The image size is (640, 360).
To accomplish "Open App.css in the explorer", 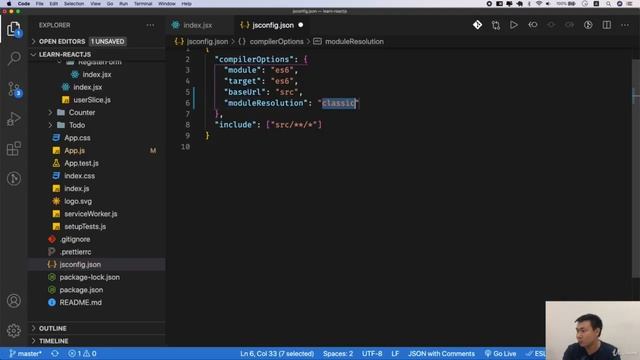I will 77,138.
